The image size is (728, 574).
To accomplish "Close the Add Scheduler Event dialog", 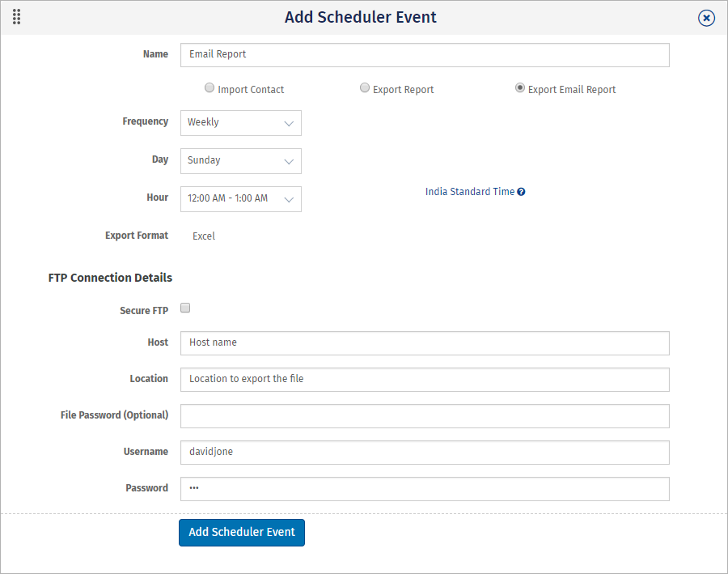I will (706, 18).
